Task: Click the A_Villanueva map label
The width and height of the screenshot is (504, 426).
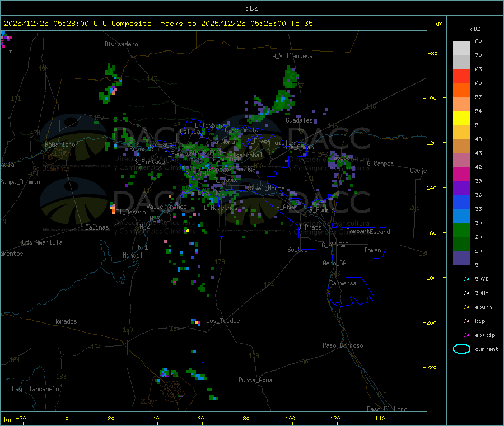Action: (292, 56)
